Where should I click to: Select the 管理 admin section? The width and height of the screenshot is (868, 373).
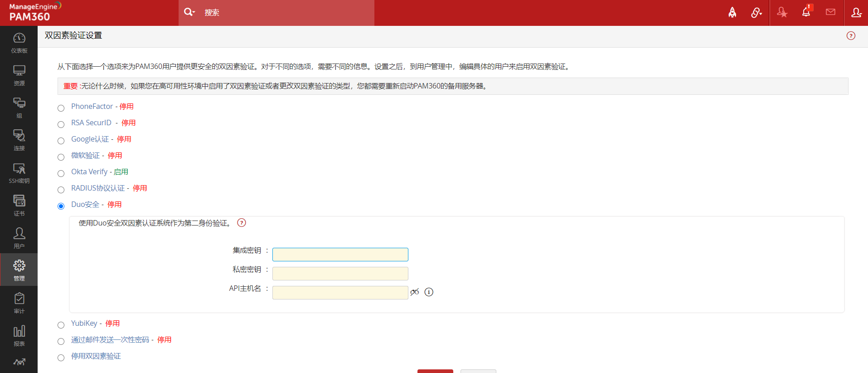(x=19, y=270)
